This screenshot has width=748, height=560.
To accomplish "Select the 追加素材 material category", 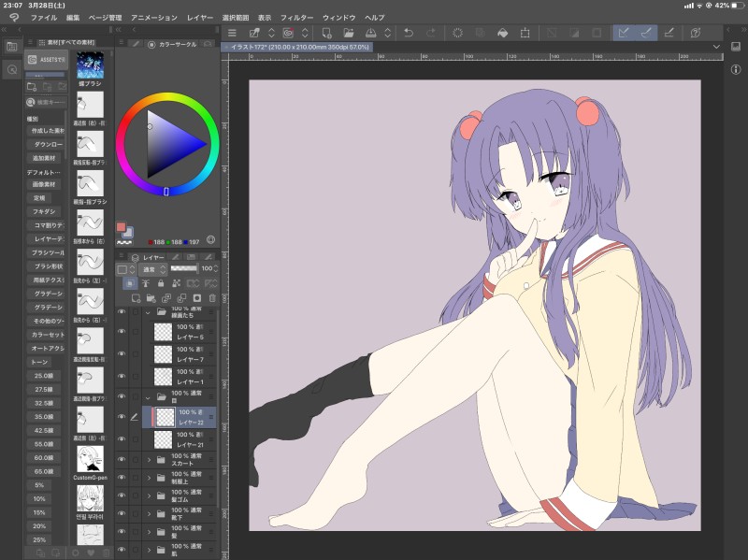I will tap(45, 158).
